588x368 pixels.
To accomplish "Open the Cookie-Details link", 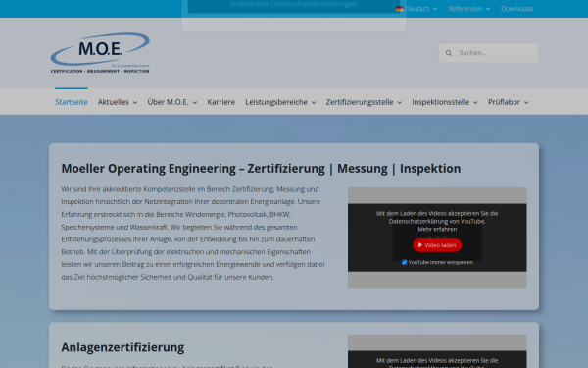I will click(x=255, y=22).
